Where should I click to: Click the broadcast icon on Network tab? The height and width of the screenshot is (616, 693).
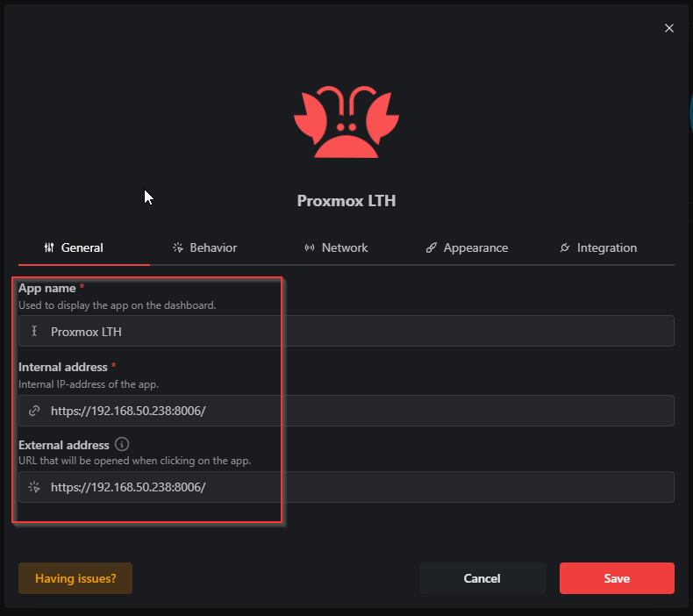click(310, 247)
